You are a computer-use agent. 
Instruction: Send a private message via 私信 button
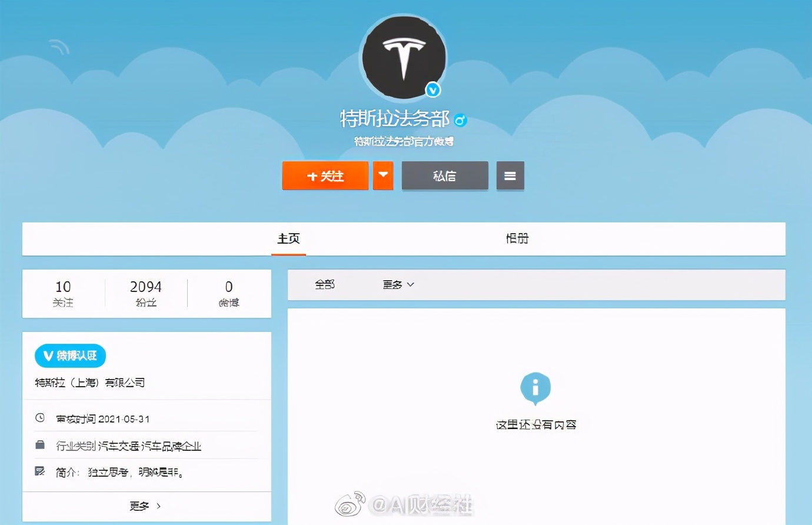(445, 175)
